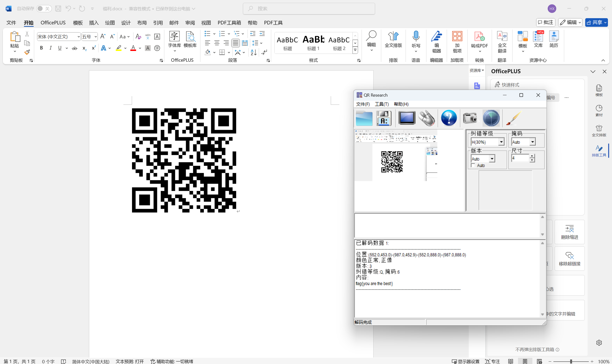Image resolution: width=612 pixels, height=364 pixels.
Task: Toggle AutoSave switch (自动保存)
Action: pos(44,9)
